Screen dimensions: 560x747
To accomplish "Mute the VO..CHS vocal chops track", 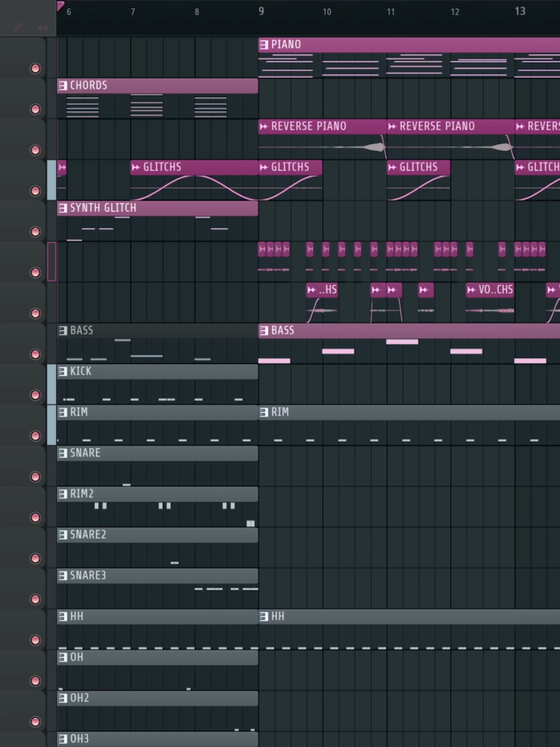I will pyautogui.click(x=35, y=313).
